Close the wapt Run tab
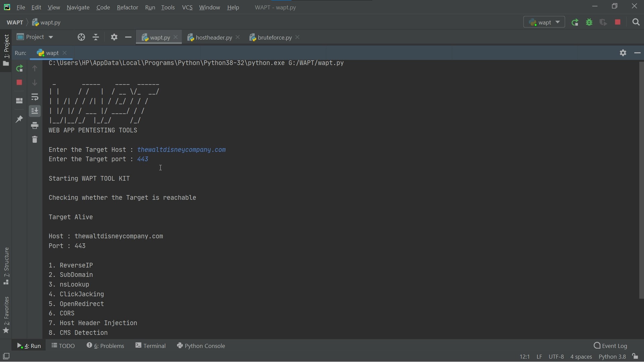 [x=65, y=53]
